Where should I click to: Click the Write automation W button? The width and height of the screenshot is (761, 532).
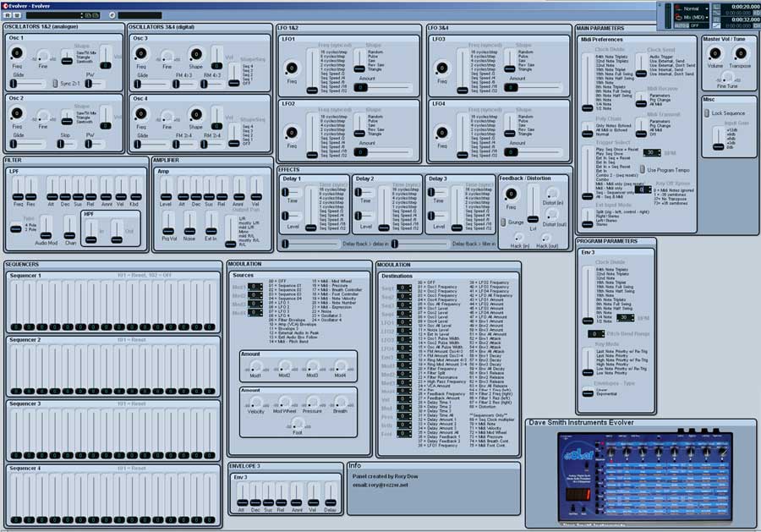pos(16,15)
